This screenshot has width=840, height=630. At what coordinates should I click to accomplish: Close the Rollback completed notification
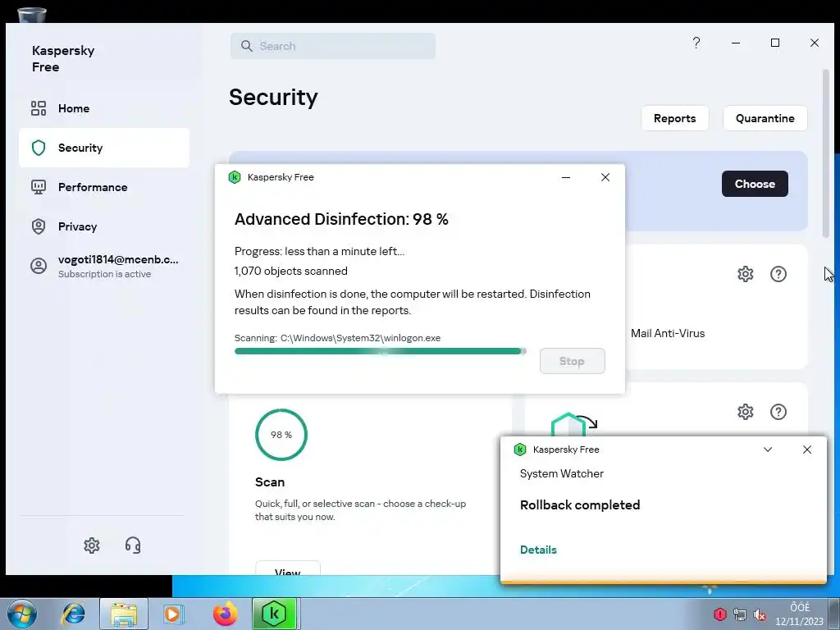[x=807, y=450]
